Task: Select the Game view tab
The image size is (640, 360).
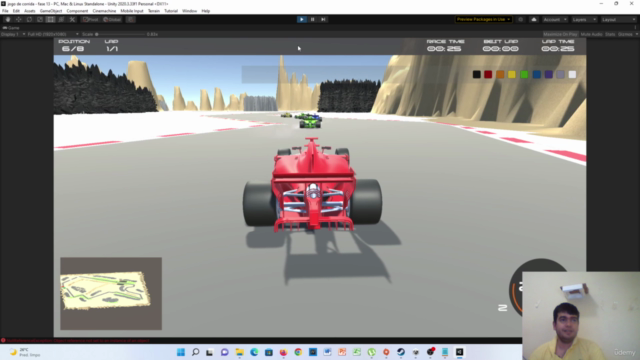Action: 11,28
